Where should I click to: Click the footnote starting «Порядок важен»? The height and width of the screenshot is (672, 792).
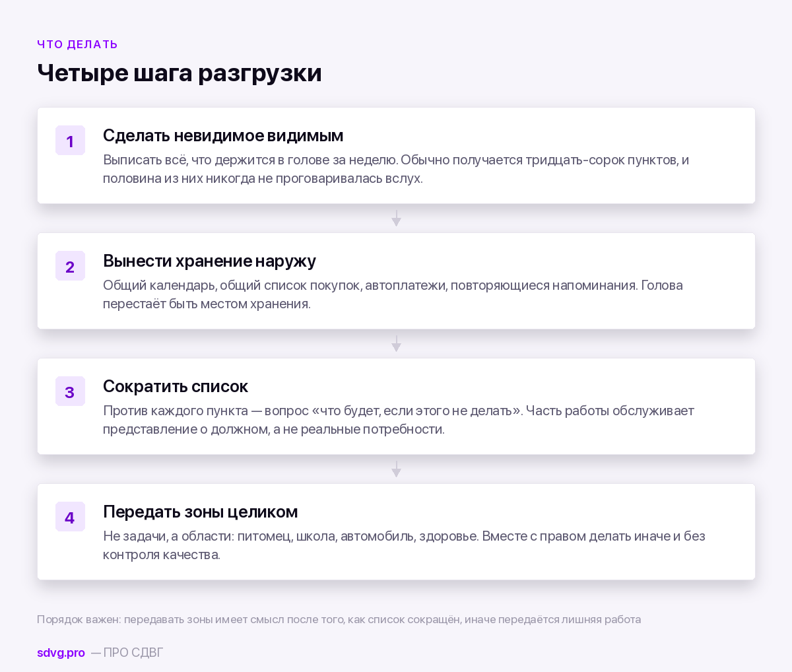tap(339, 619)
